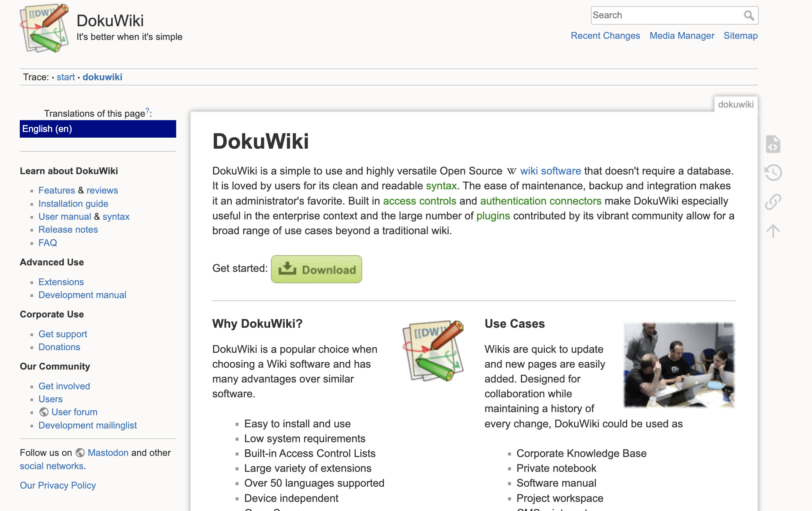Open social networks link

pos(52,466)
